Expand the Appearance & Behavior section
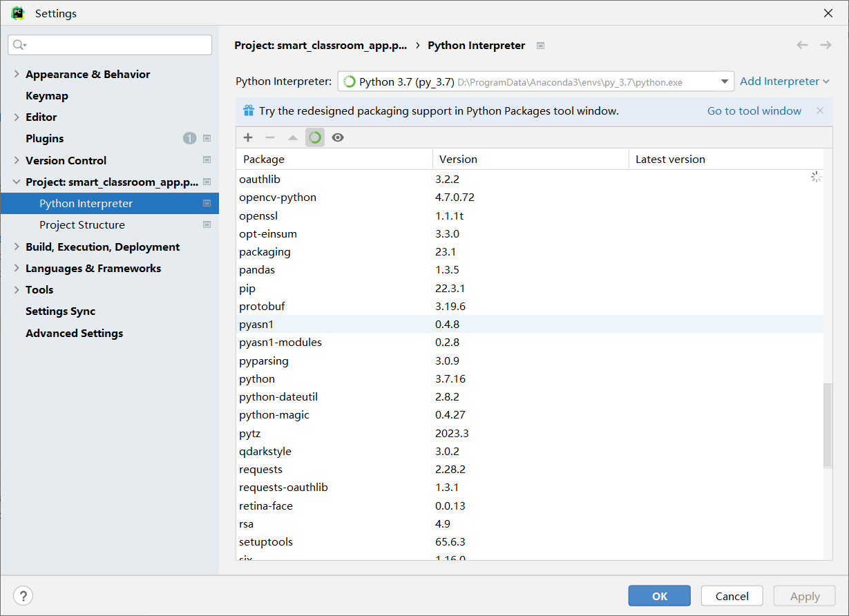 [x=17, y=74]
